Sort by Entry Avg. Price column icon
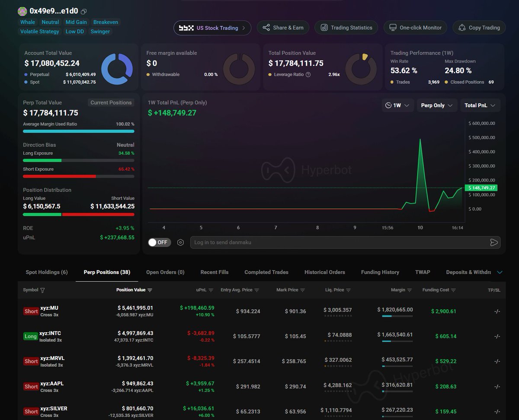The height and width of the screenshot is (420, 519). [257, 290]
